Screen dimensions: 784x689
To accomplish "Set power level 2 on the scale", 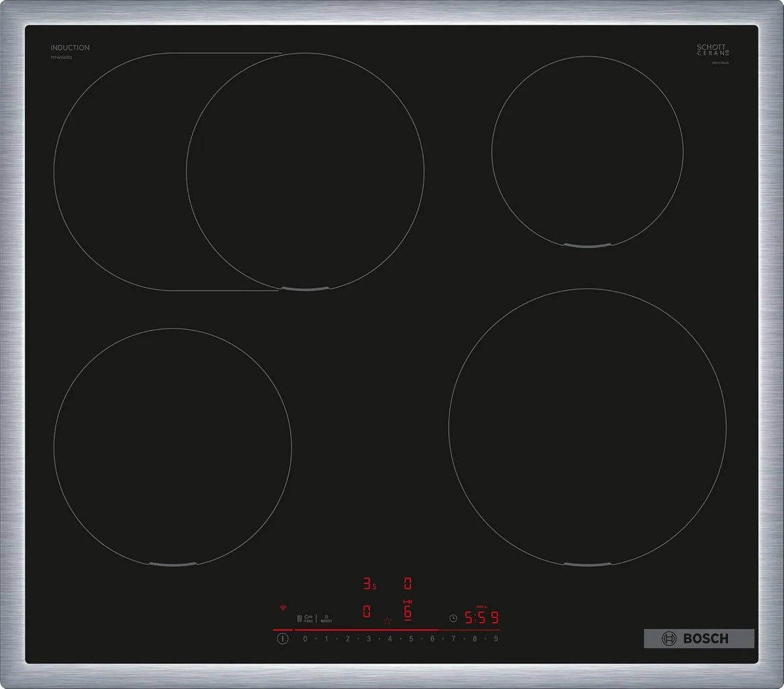I will click(x=348, y=639).
